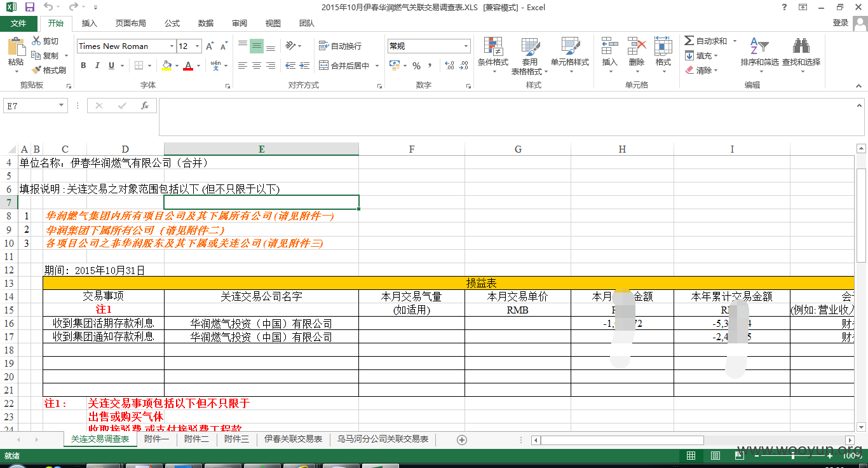Click the Paste clipboard icon
The image size is (868, 468).
click(x=15, y=48)
